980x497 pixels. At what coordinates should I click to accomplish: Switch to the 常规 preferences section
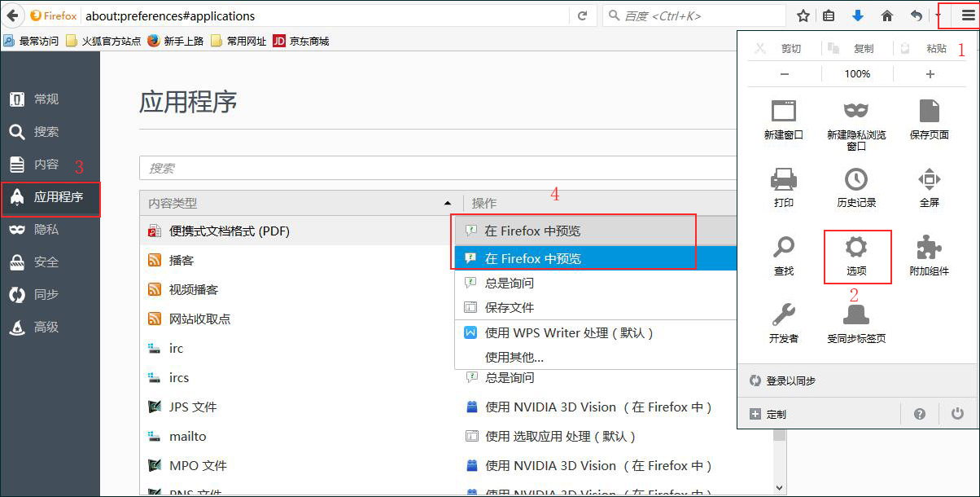coord(50,99)
